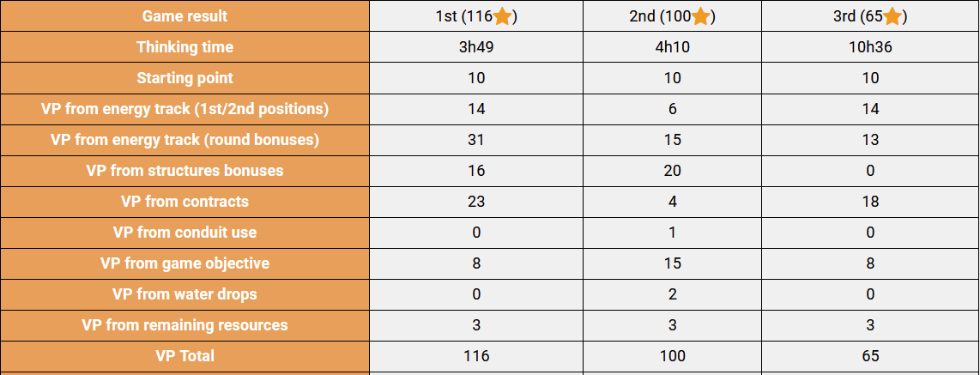
Task: Click the 3h49 thinking time cell
Action: point(476,47)
